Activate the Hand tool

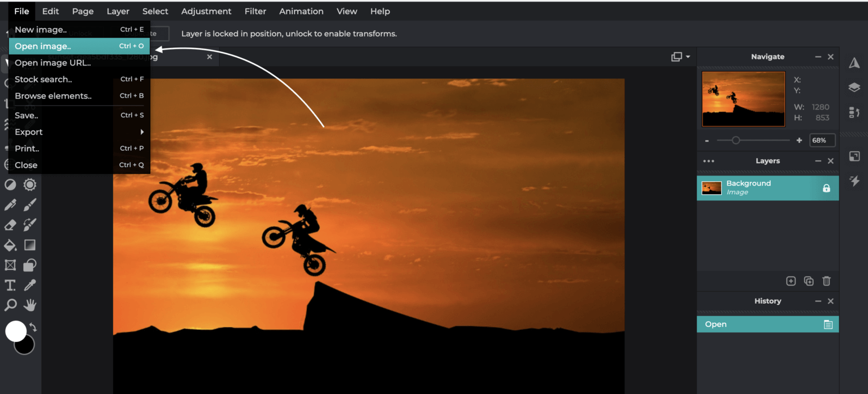click(x=29, y=305)
